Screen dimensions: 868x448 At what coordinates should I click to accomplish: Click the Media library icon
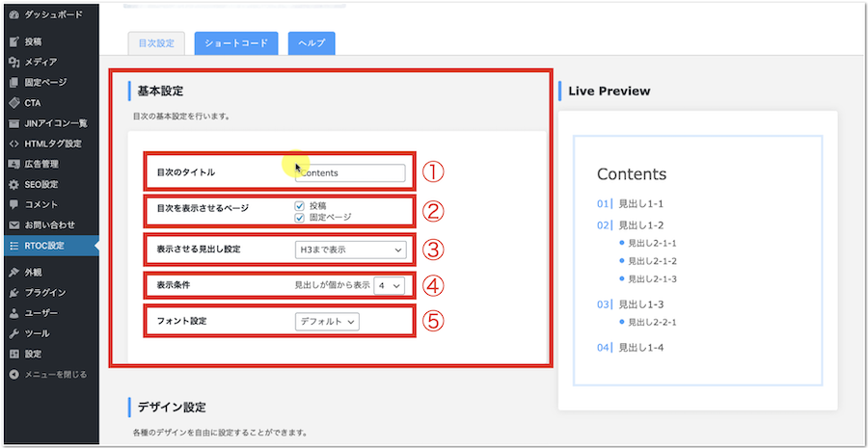[x=14, y=62]
